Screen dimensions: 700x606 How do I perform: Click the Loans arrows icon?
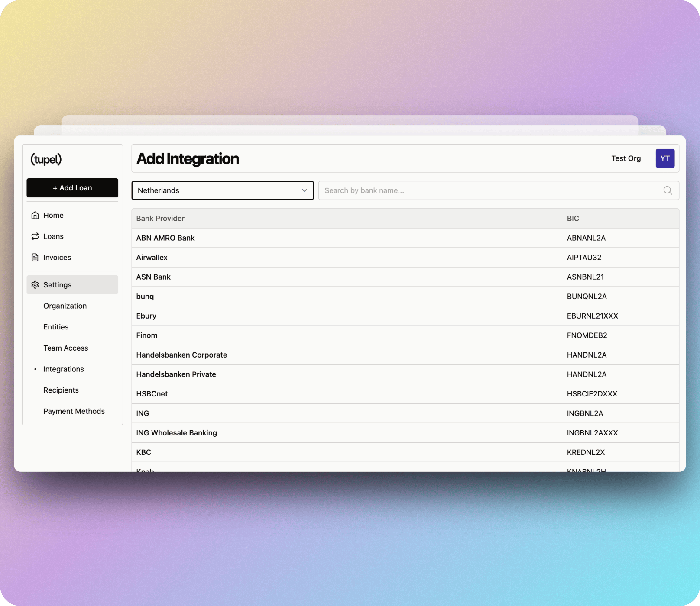point(35,236)
